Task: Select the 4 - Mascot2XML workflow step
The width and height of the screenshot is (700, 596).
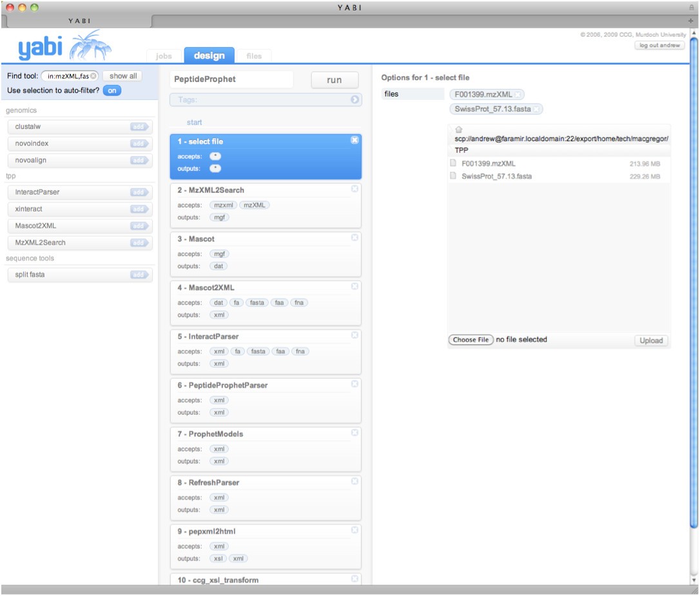Action: click(x=266, y=303)
